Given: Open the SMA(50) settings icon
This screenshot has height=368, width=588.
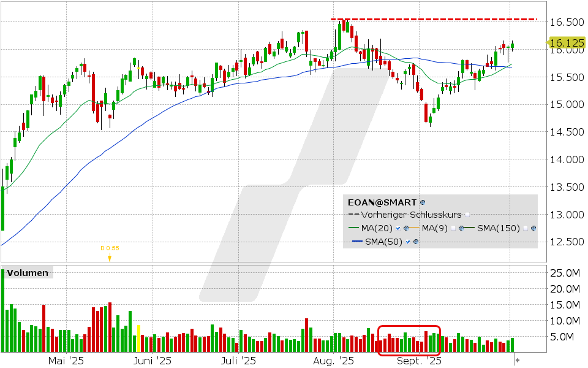Looking at the screenshot, I should 415,242.
